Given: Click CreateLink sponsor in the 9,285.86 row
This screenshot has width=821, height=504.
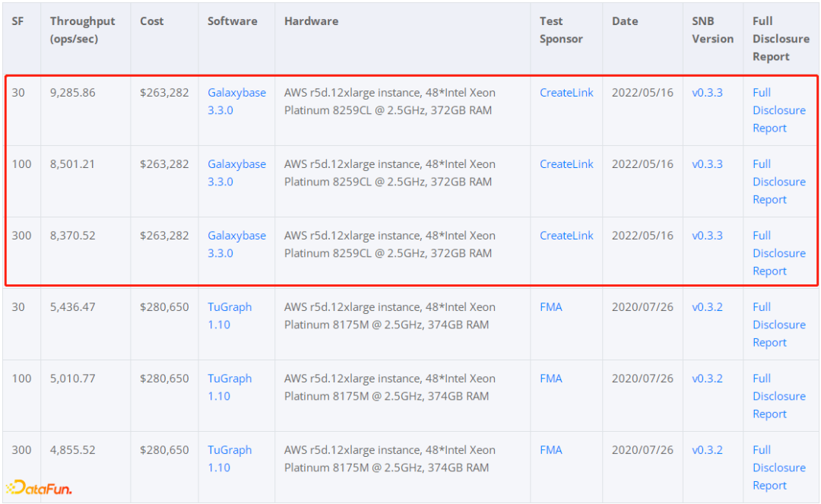Looking at the screenshot, I should tap(566, 93).
